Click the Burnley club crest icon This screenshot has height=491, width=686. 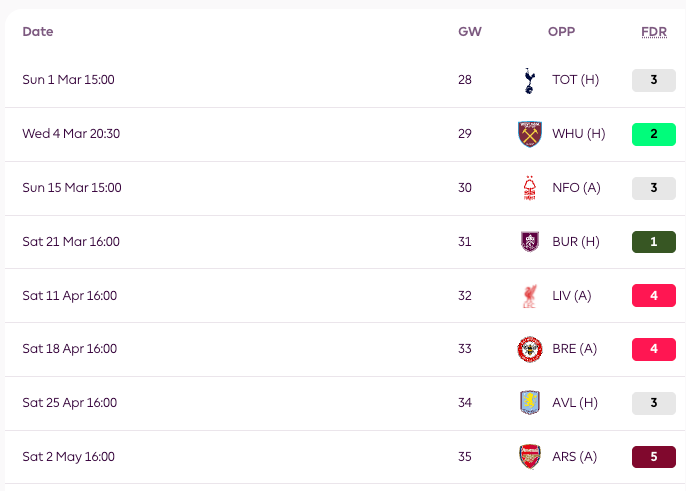pos(529,242)
